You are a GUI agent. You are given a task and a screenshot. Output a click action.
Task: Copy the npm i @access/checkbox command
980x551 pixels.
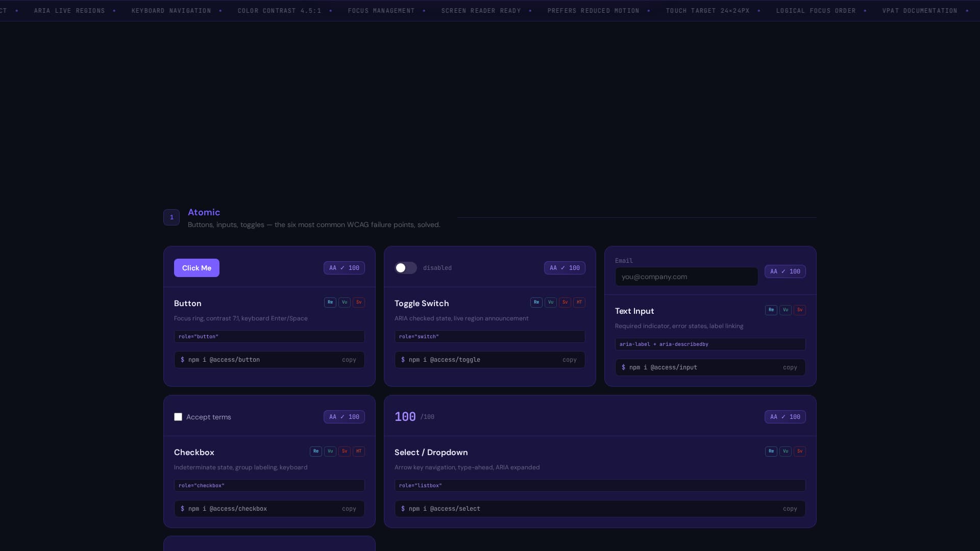[349, 509]
